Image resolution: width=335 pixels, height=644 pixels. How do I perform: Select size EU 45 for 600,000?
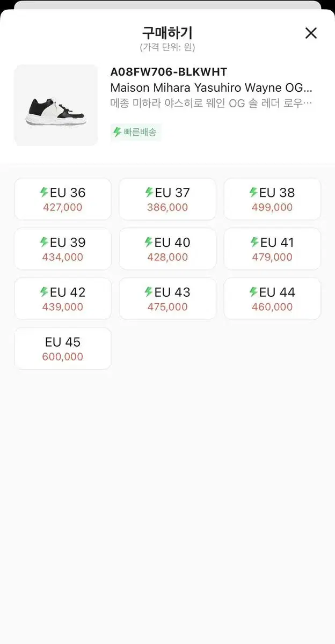(62, 349)
